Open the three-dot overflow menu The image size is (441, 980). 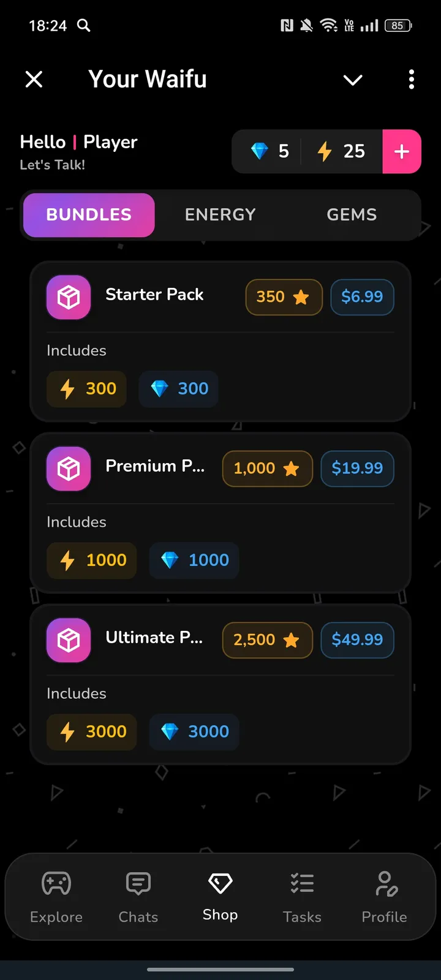pos(411,79)
